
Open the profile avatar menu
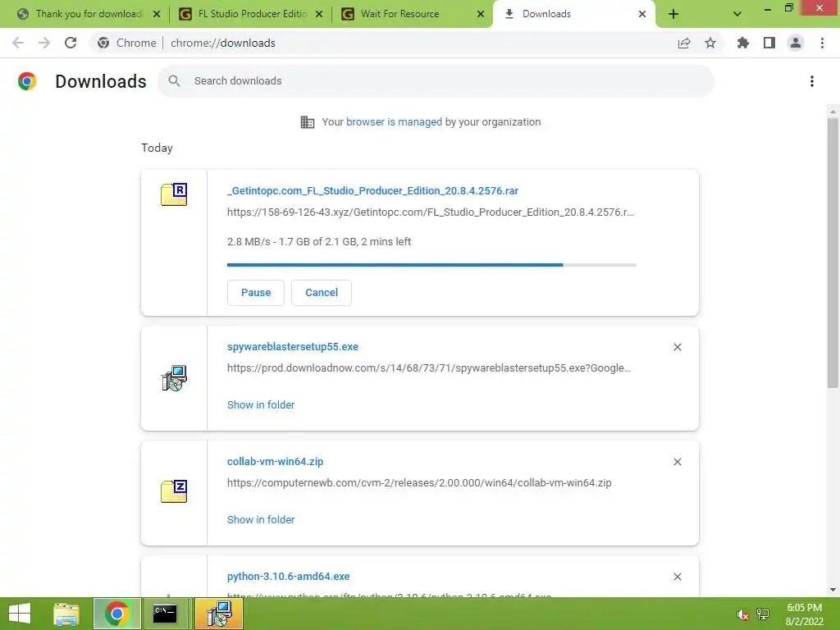pos(796,43)
